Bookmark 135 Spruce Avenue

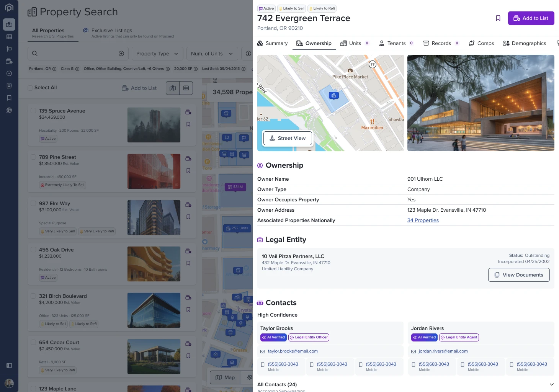pyautogui.click(x=188, y=124)
